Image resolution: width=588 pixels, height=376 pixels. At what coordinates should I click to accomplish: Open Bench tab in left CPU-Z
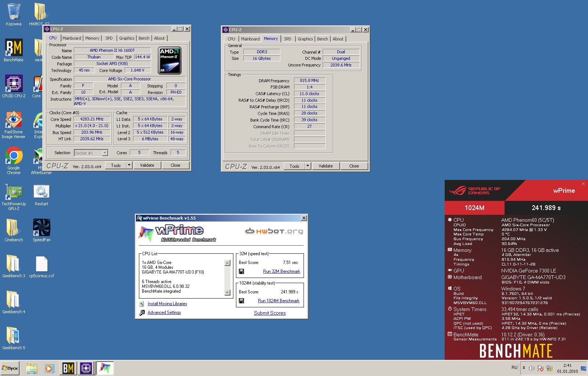click(144, 38)
